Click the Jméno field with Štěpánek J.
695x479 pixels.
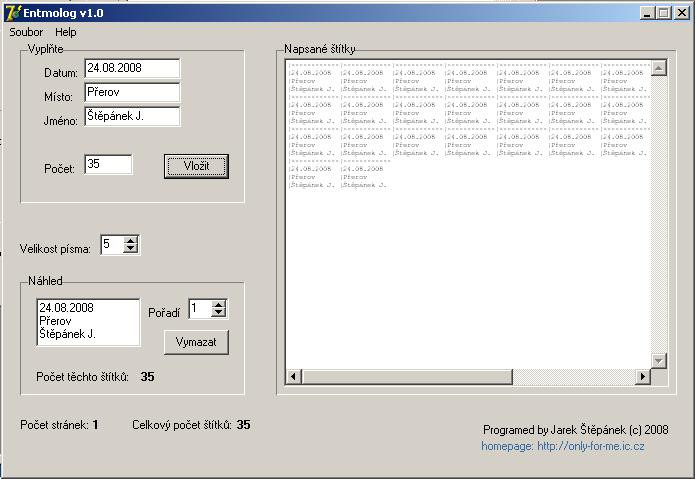132,117
